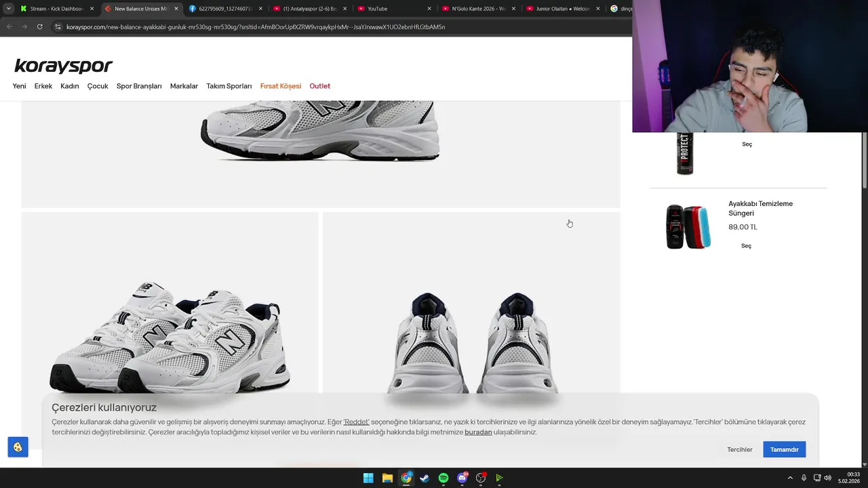The width and height of the screenshot is (868, 488).
Task: Open File Explorer from taskbar
Action: tap(387, 478)
